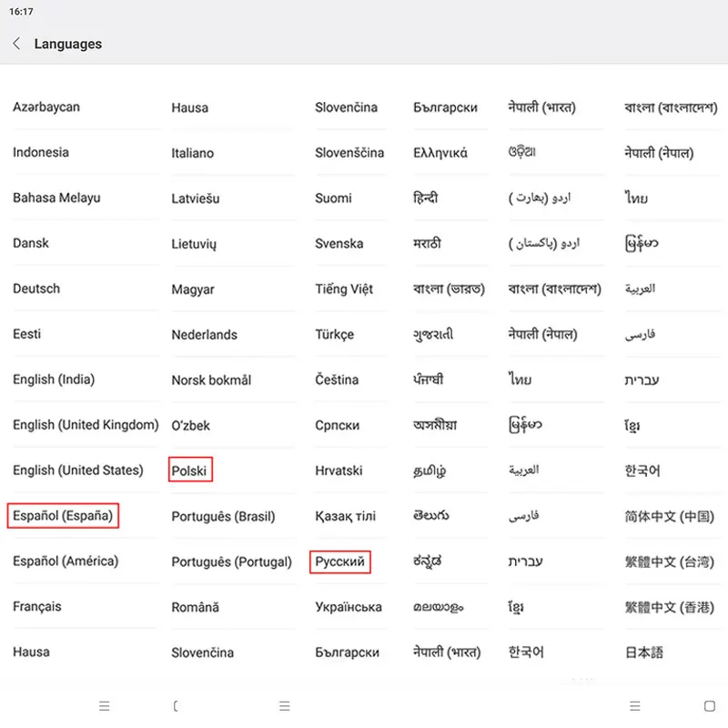Tap the square recent apps navigation icon
Image resolution: width=728 pixels, height=728 pixels.
(x=709, y=706)
